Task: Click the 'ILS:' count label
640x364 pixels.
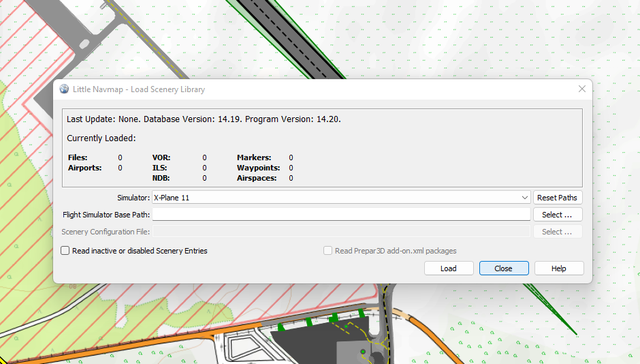Action: [x=160, y=168]
